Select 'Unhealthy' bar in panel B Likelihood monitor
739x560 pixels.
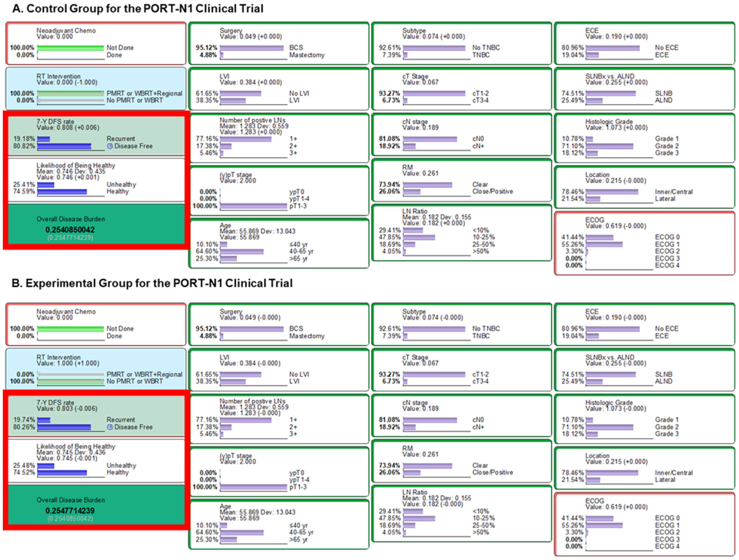point(46,465)
